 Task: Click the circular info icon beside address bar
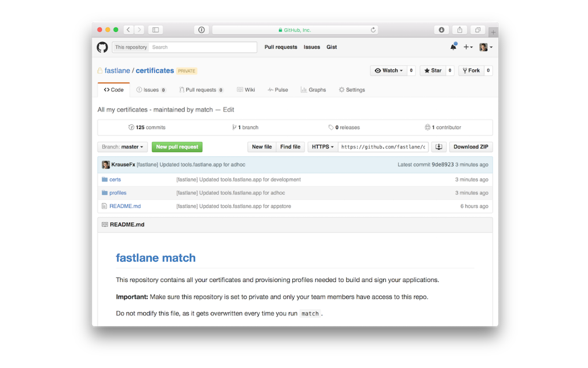pyautogui.click(x=201, y=30)
